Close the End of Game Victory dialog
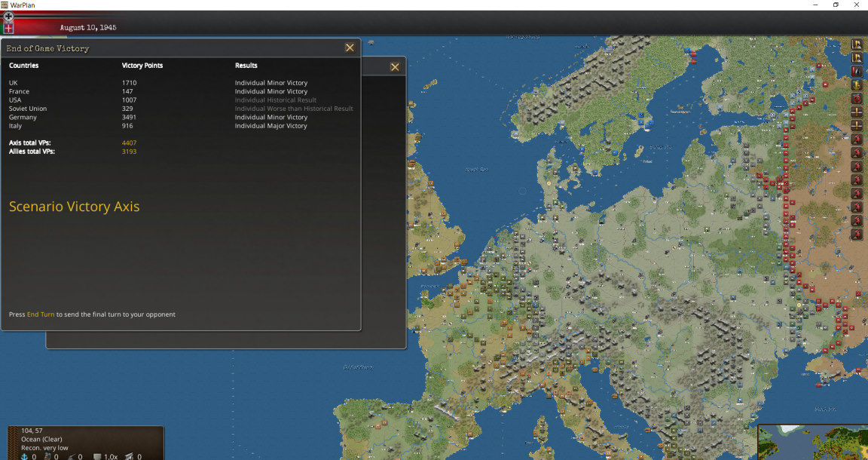Viewport: 868px width, 460px height. (350, 48)
